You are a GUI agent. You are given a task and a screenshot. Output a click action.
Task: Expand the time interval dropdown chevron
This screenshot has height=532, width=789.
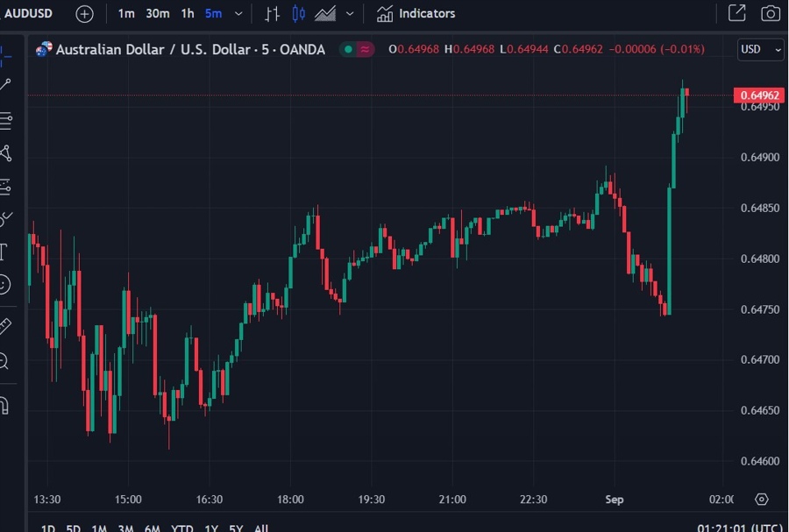(238, 13)
